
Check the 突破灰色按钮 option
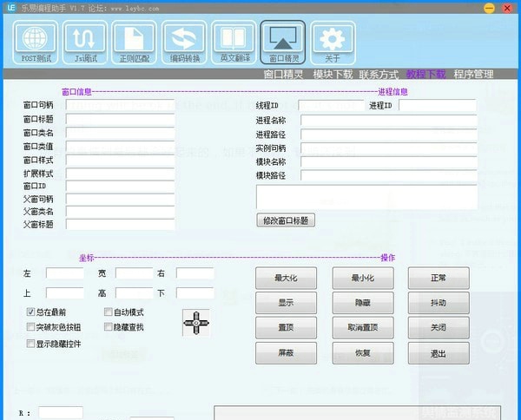tap(31, 328)
